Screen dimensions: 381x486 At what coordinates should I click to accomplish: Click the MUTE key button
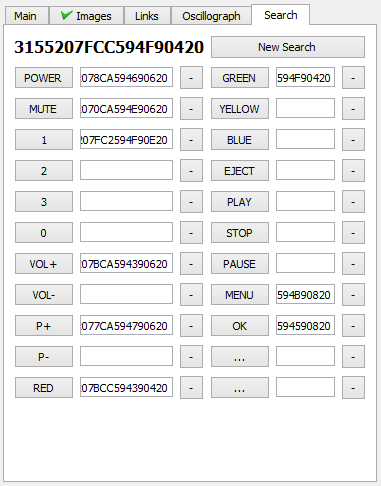point(44,109)
